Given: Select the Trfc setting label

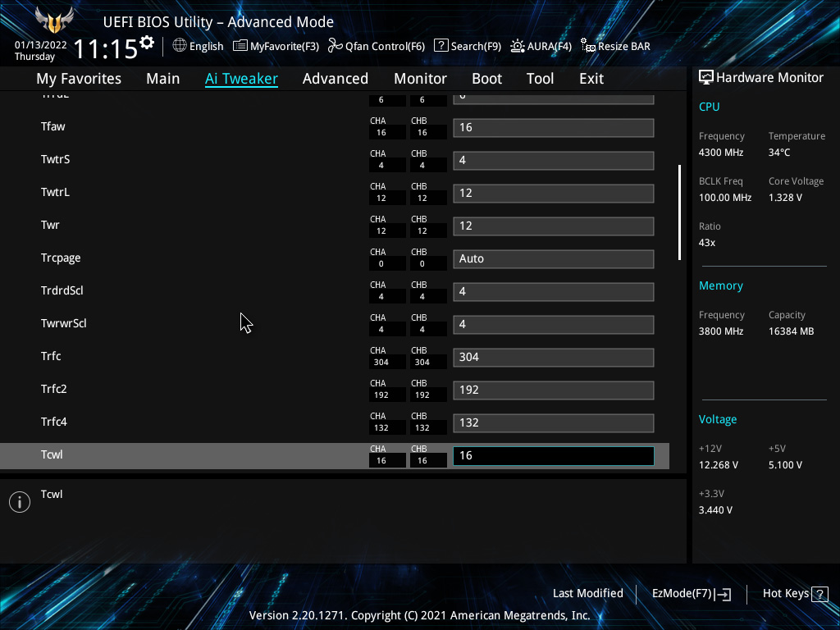Looking at the screenshot, I should [x=51, y=356].
